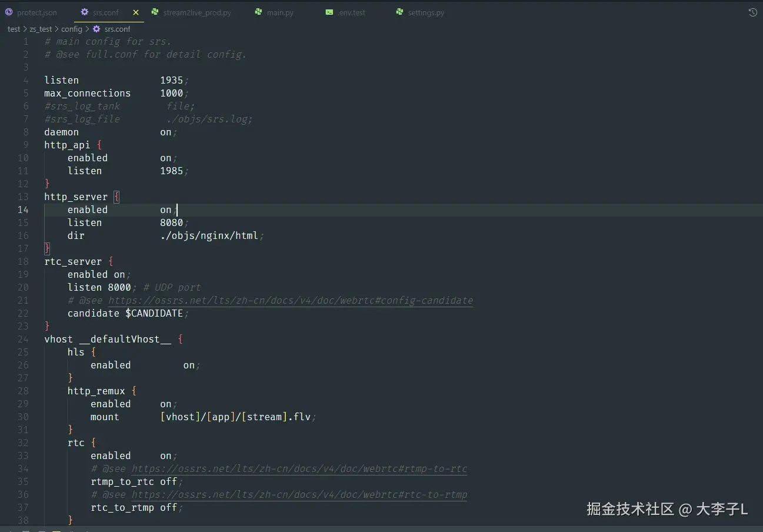Click line number 24 in the gutter
The image size is (763, 532).
[x=22, y=339]
